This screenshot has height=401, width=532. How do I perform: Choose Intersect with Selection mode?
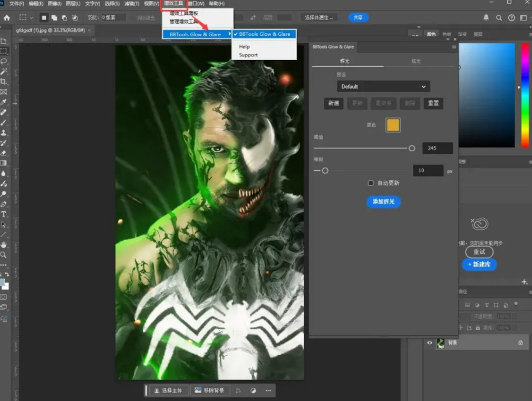[x=75, y=17]
